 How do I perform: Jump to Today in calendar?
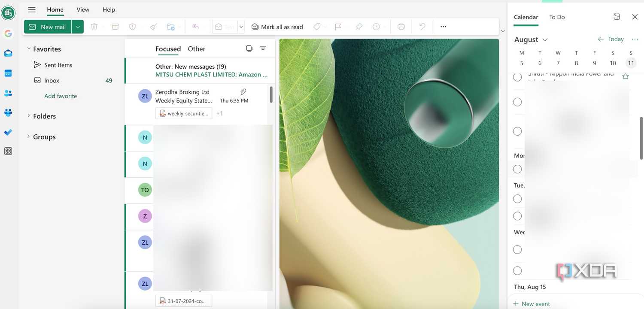(x=616, y=39)
